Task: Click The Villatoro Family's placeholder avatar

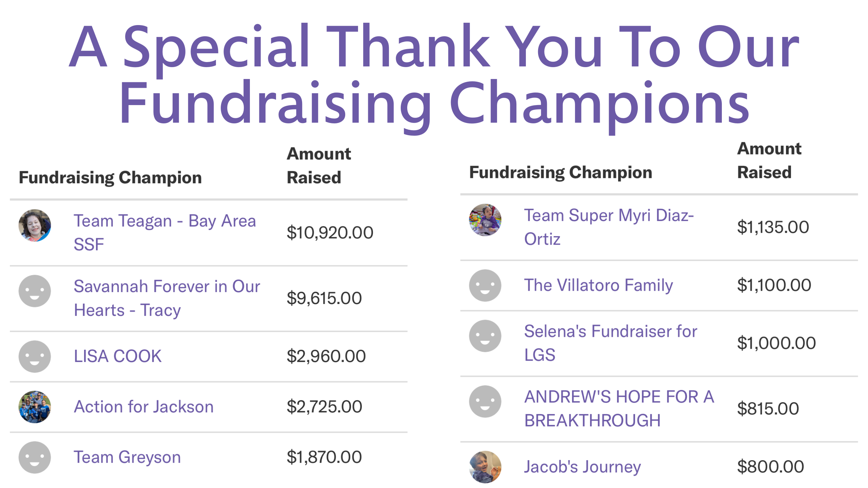Action: (x=485, y=286)
